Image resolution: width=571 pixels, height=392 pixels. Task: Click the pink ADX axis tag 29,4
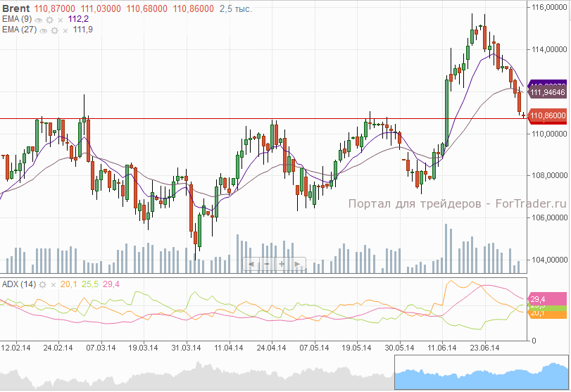coord(547,299)
